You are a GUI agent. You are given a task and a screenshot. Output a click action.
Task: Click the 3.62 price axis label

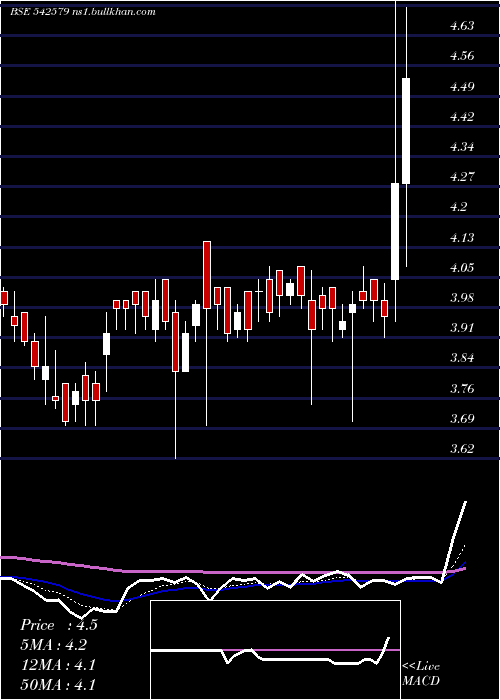coord(462,448)
